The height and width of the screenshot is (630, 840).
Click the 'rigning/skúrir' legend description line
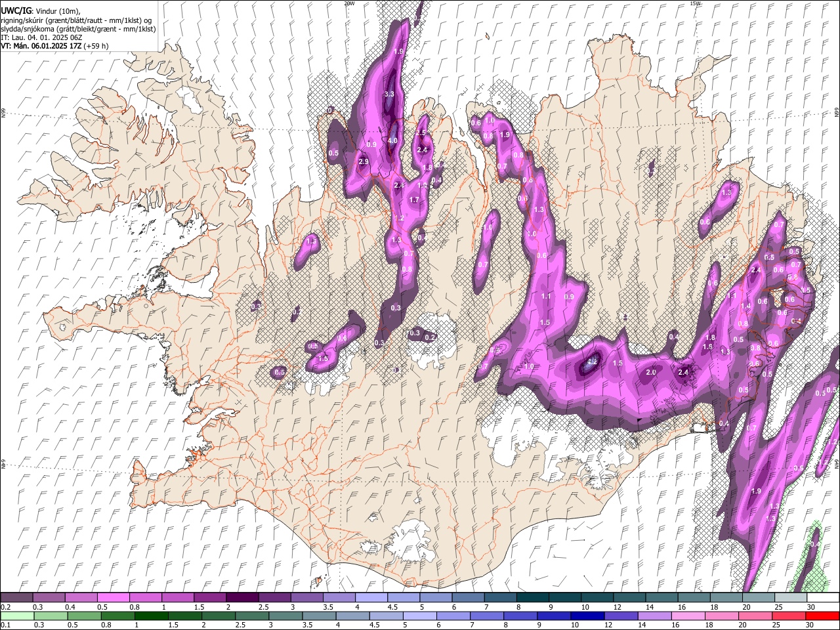[x=76, y=20]
